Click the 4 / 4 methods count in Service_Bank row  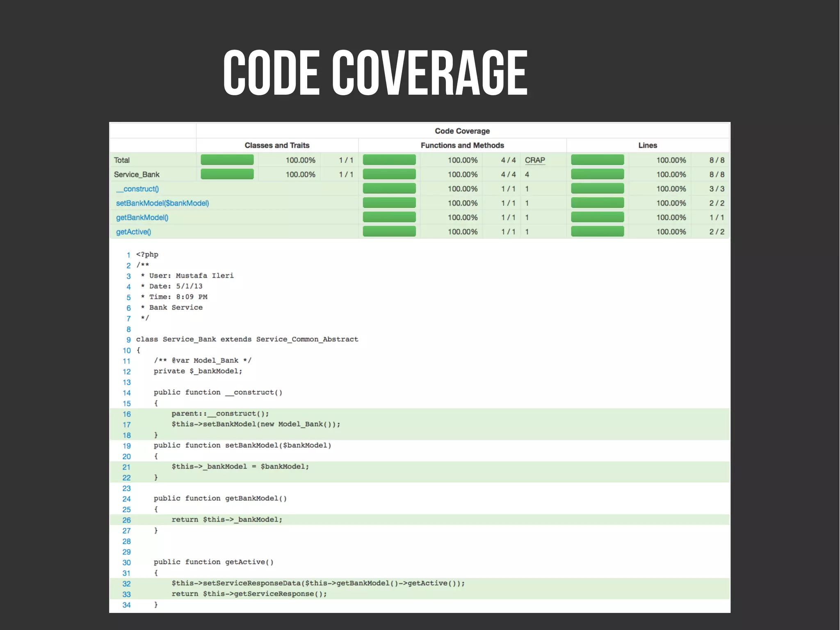click(x=508, y=174)
